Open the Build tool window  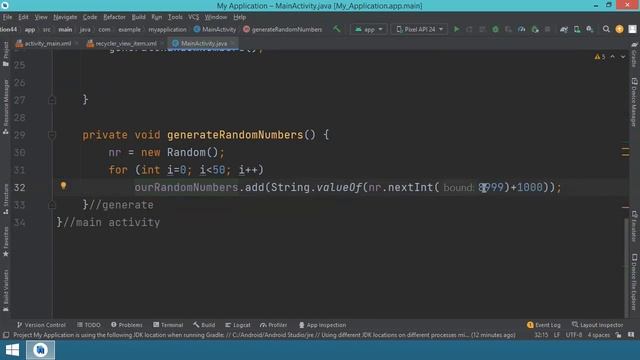(204, 325)
